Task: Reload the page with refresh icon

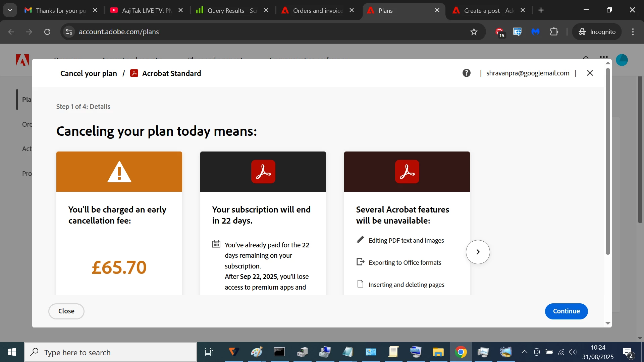Action: click(47, 32)
